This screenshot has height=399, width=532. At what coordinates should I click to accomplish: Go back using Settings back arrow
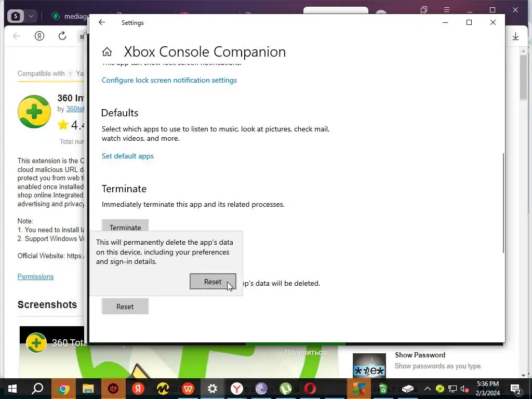(x=102, y=22)
